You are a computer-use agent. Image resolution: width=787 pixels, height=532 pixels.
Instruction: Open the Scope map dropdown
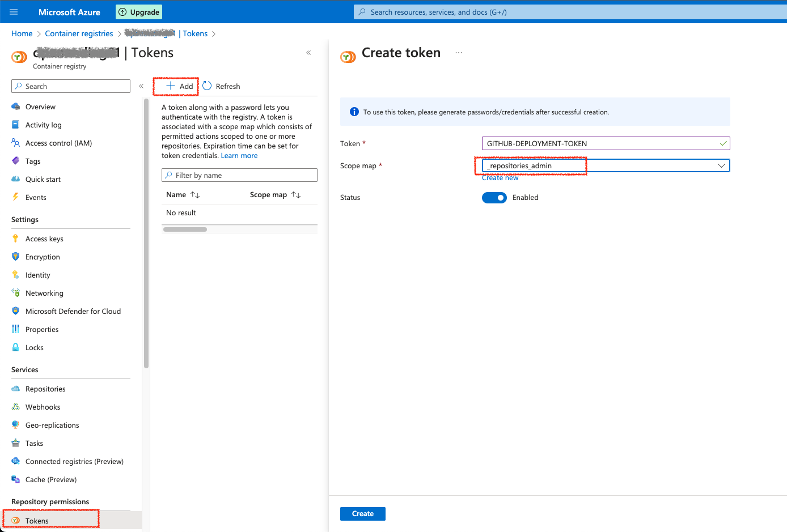721,165
